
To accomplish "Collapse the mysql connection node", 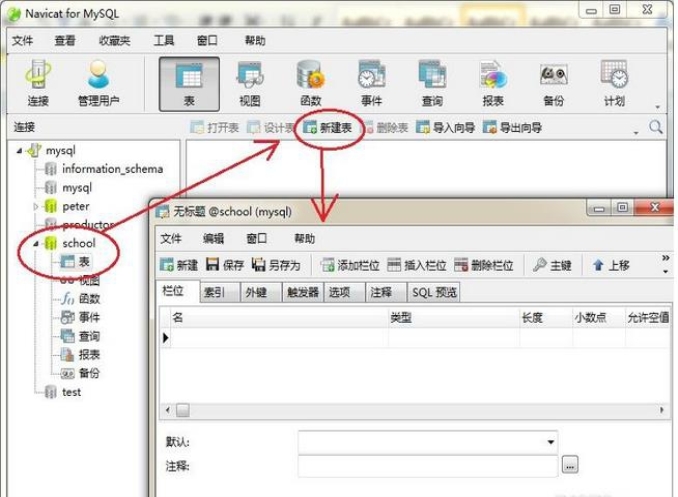I will click(19, 151).
